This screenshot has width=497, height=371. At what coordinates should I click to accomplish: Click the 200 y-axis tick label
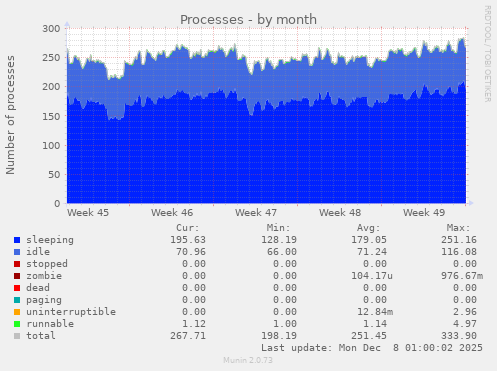tap(51, 87)
